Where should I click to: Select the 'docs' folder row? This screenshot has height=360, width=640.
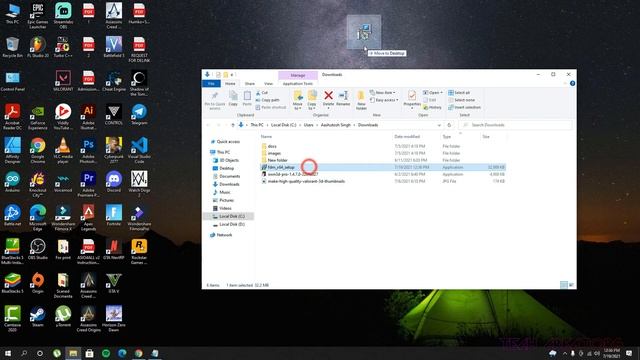(383, 146)
